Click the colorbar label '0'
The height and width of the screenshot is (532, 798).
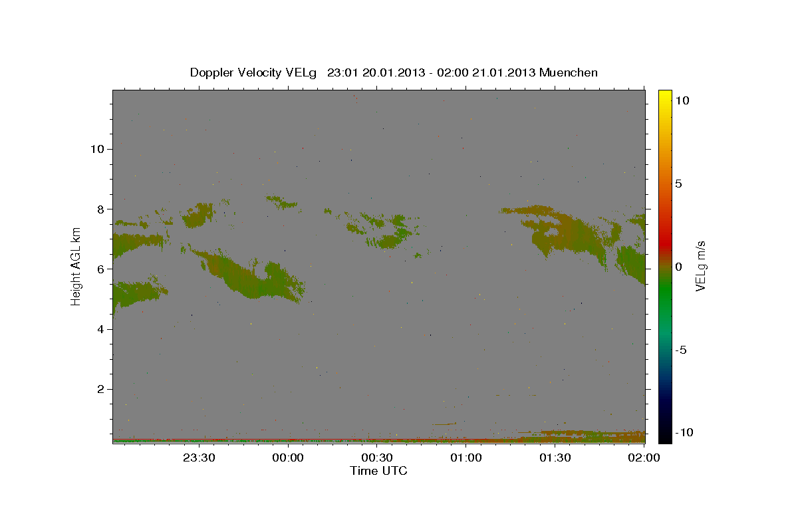(678, 267)
